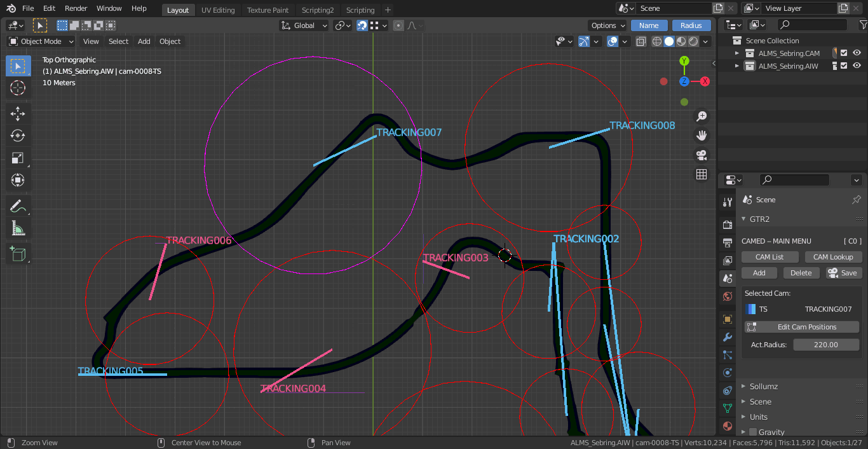Open Global transform orientation dropdown

tap(304, 25)
